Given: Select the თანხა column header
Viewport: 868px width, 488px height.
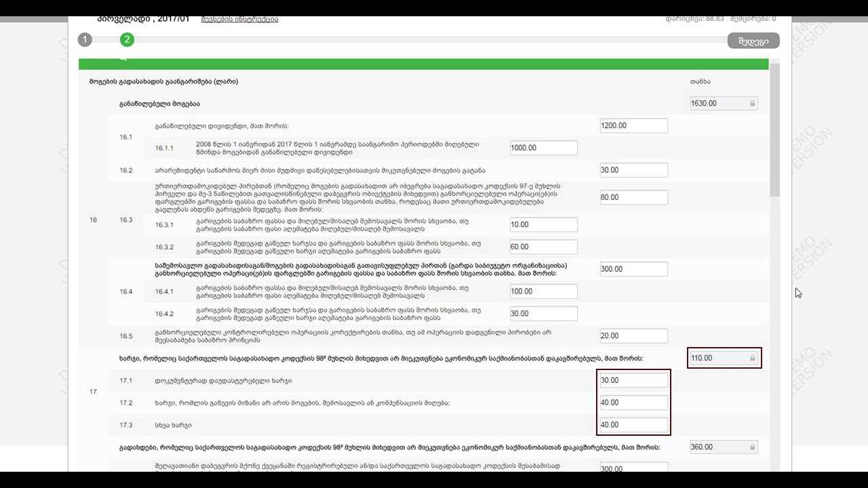Looking at the screenshot, I should click(701, 81).
